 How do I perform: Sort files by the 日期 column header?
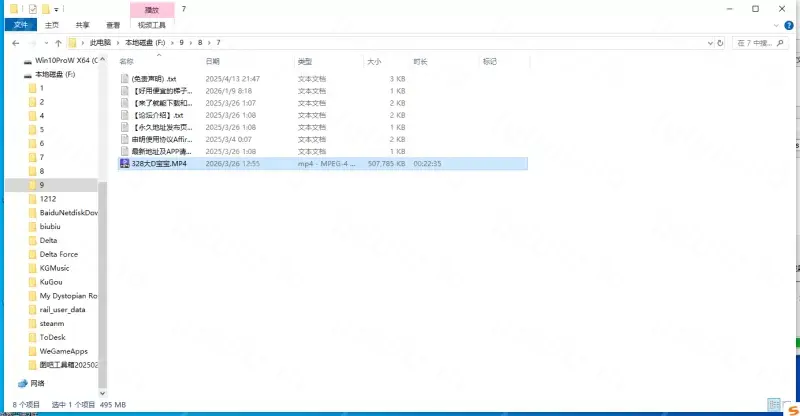point(212,61)
